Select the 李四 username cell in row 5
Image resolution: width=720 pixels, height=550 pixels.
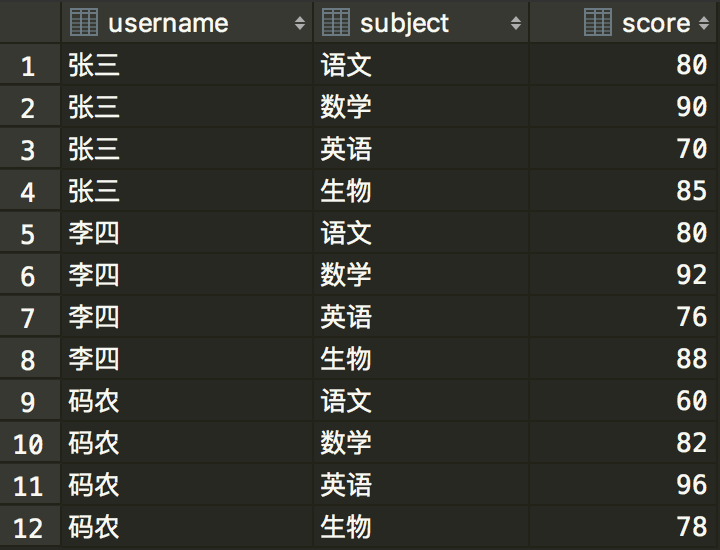[x=187, y=233]
